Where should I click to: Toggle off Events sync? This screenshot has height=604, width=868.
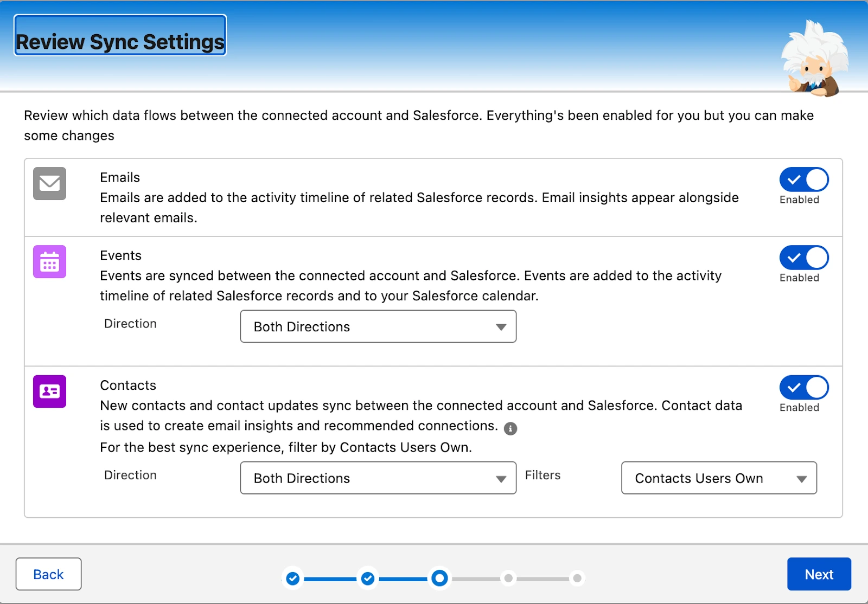(804, 258)
